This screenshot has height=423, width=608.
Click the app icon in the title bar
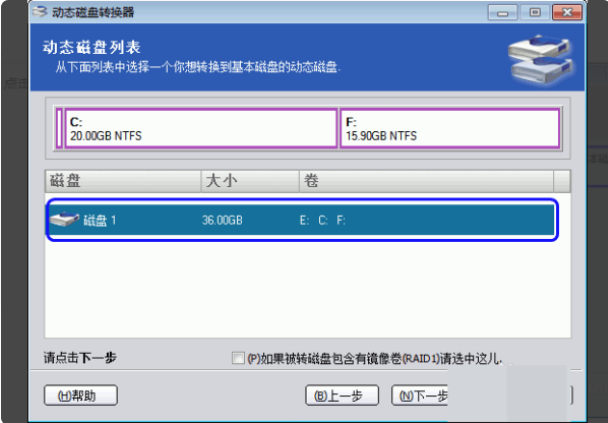click(40, 12)
